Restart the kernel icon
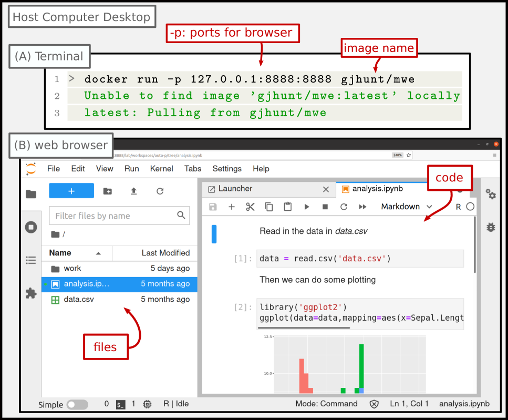Viewport: 508px width, 420px height. tap(344, 207)
